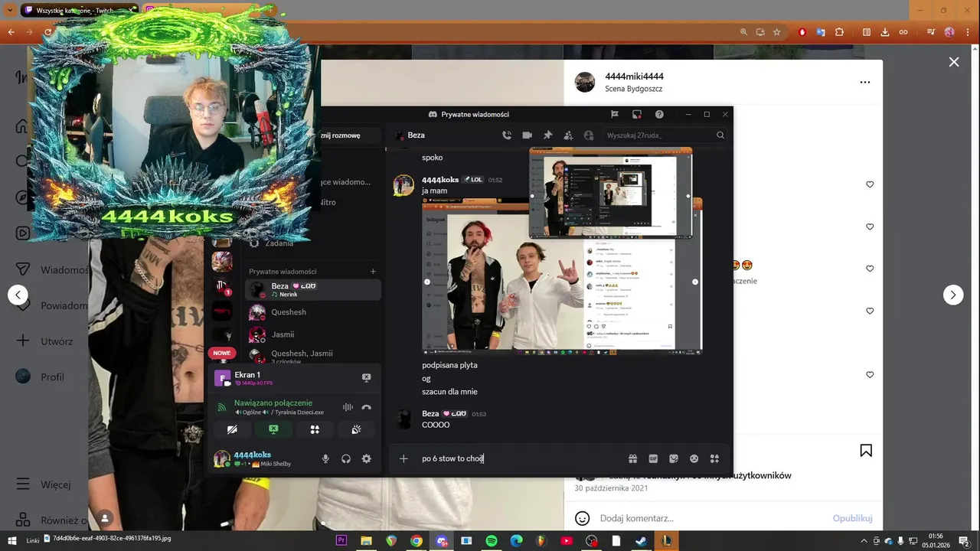Viewport: 980px width, 551px height.
Task: Open noise suppression waveform icon in Discord
Action: pos(348,407)
